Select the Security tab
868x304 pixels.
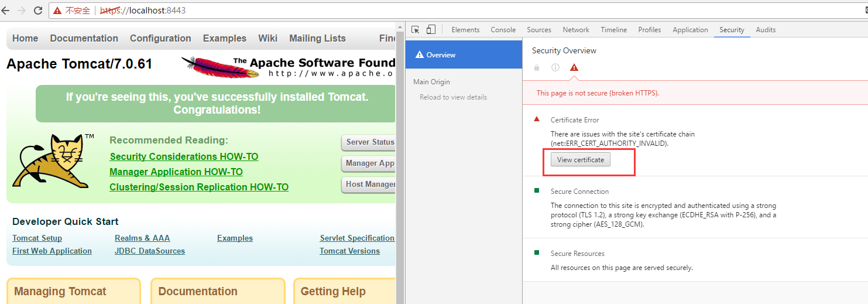coord(732,30)
